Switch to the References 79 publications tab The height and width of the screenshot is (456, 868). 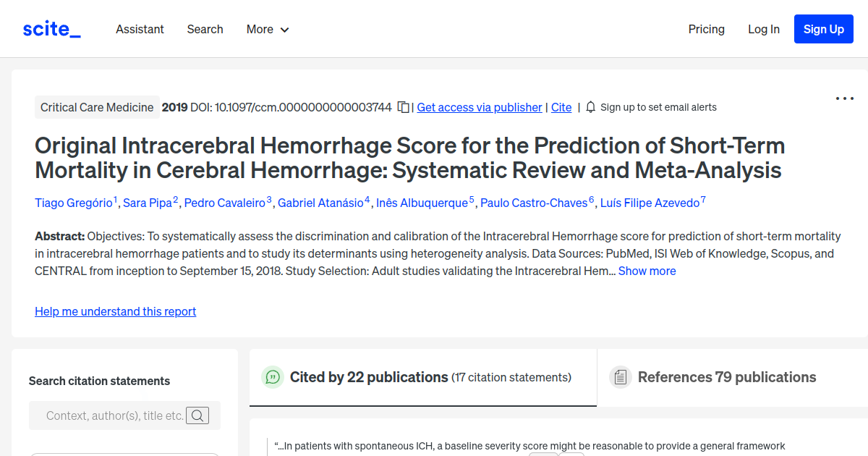click(x=727, y=377)
